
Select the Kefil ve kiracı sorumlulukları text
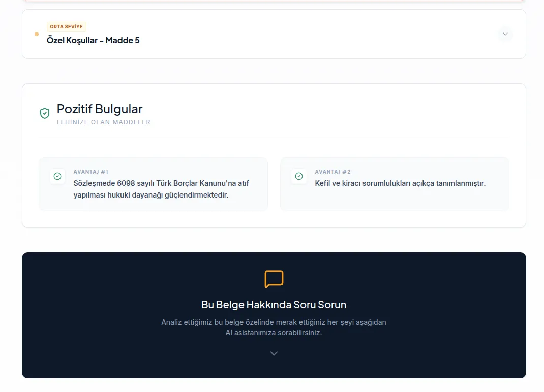(x=400, y=183)
